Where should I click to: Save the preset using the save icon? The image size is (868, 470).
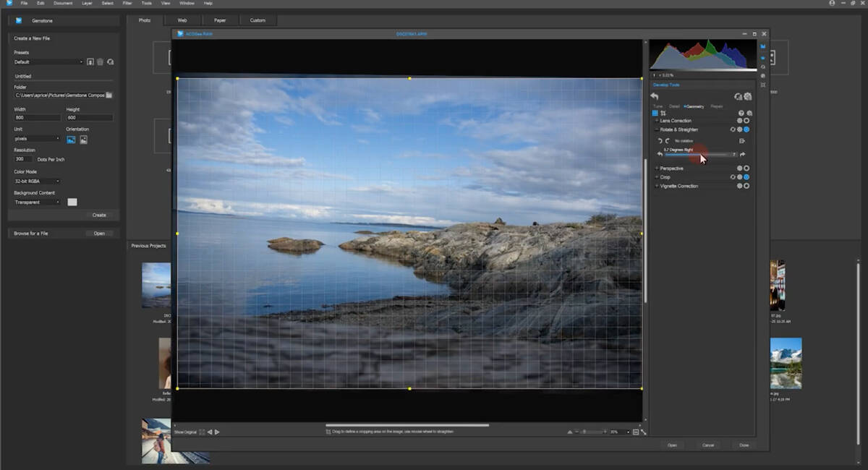pyautogui.click(x=90, y=62)
